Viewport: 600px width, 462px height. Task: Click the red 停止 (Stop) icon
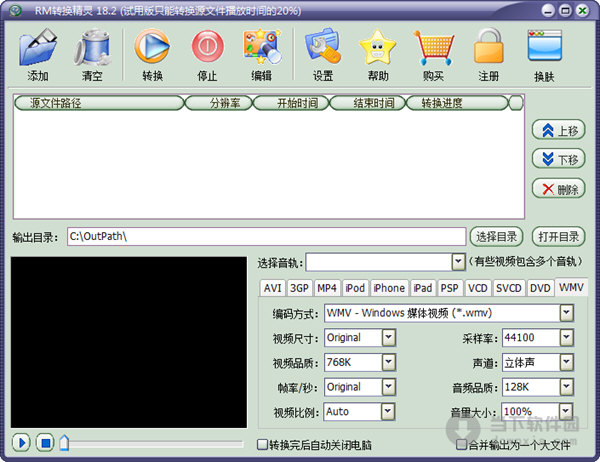click(x=207, y=46)
